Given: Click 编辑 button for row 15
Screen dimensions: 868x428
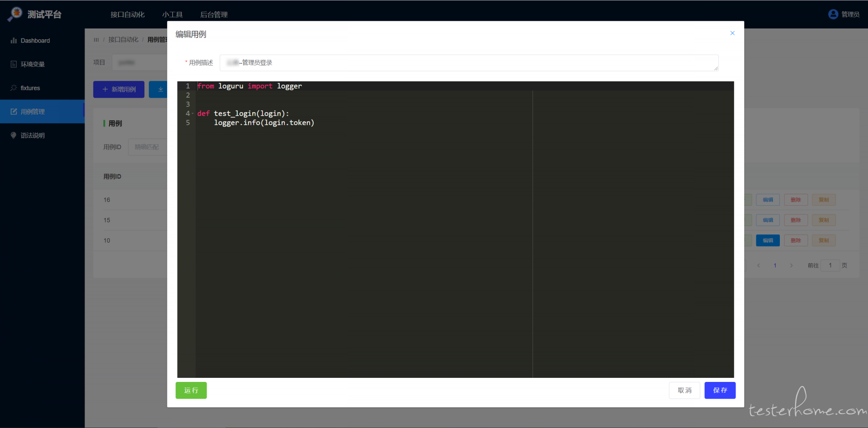Looking at the screenshot, I should (768, 220).
